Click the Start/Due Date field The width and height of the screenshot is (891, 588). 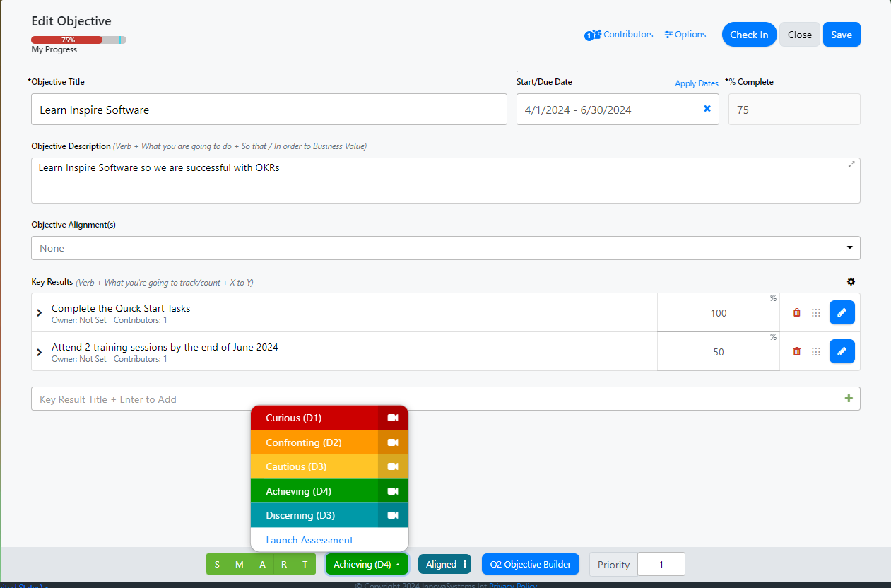coord(618,110)
